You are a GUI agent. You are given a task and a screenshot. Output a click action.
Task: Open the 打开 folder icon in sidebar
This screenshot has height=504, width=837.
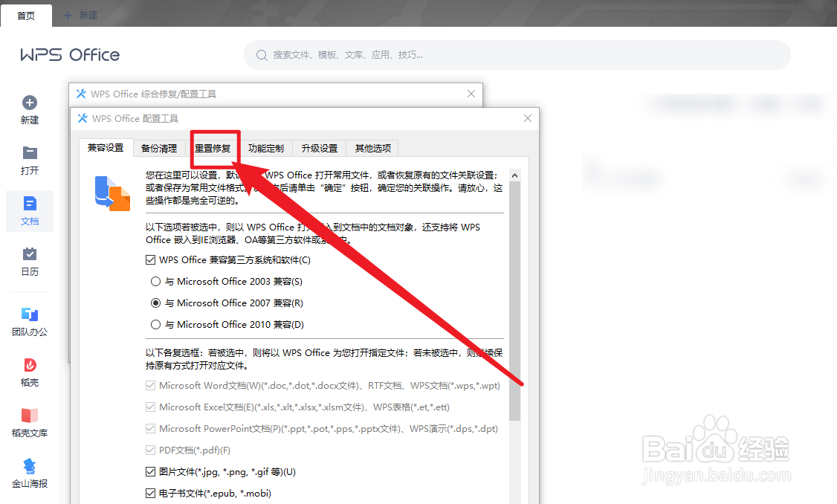point(29,153)
